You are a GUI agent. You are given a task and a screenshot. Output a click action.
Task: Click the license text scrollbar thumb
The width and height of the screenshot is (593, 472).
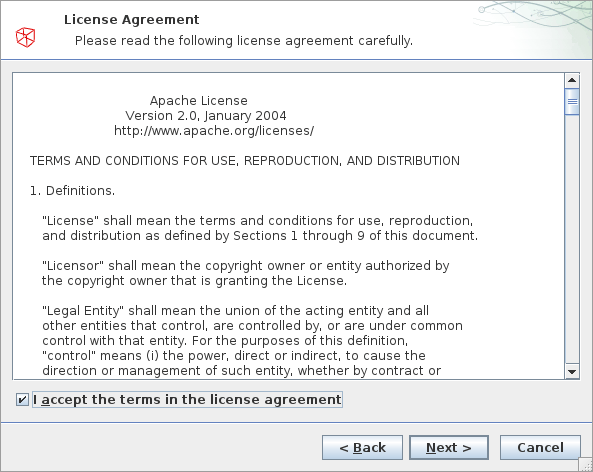point(572,101)
